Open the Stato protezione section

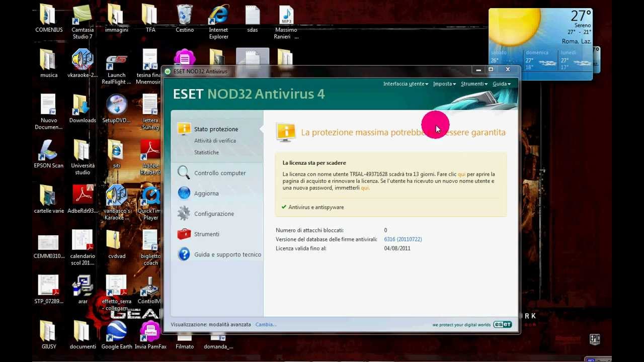[x=216, y=129]
